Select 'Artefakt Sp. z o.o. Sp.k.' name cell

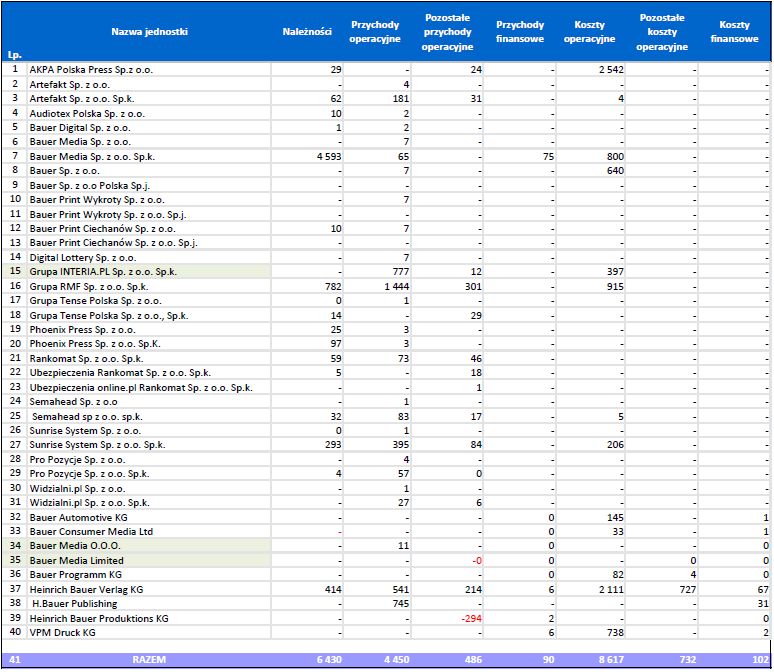tap(81, 99)
